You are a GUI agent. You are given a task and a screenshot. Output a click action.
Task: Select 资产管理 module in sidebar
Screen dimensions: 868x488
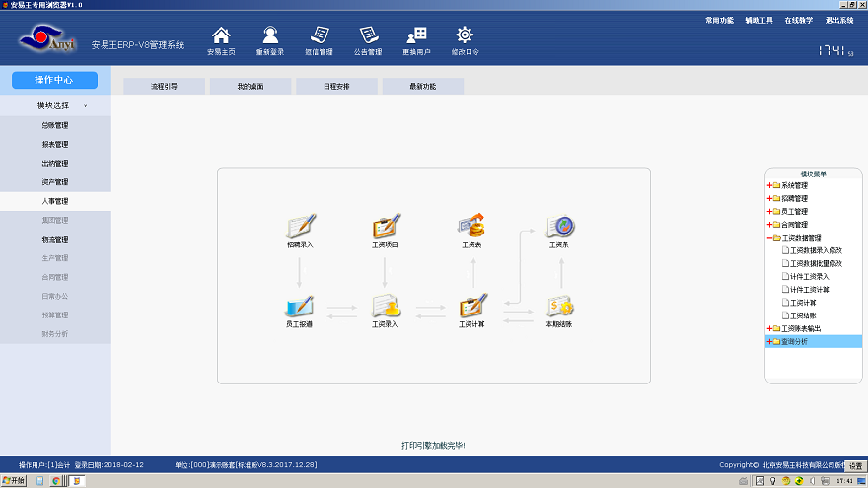click(x=55, y=182)
